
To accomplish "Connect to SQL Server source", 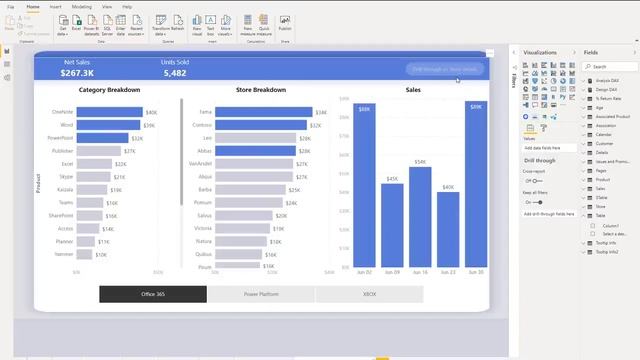I will click(107, 25).
